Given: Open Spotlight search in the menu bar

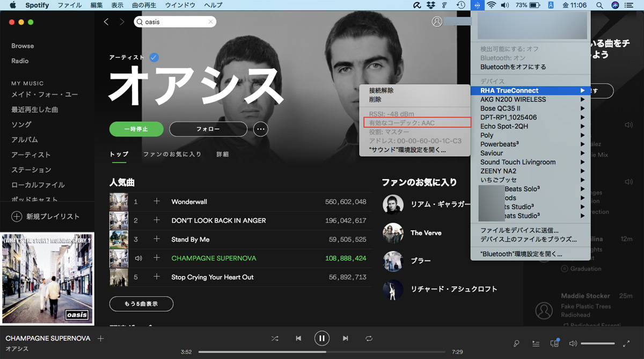Looking at the screenshot, I should [x=600, y=5].
